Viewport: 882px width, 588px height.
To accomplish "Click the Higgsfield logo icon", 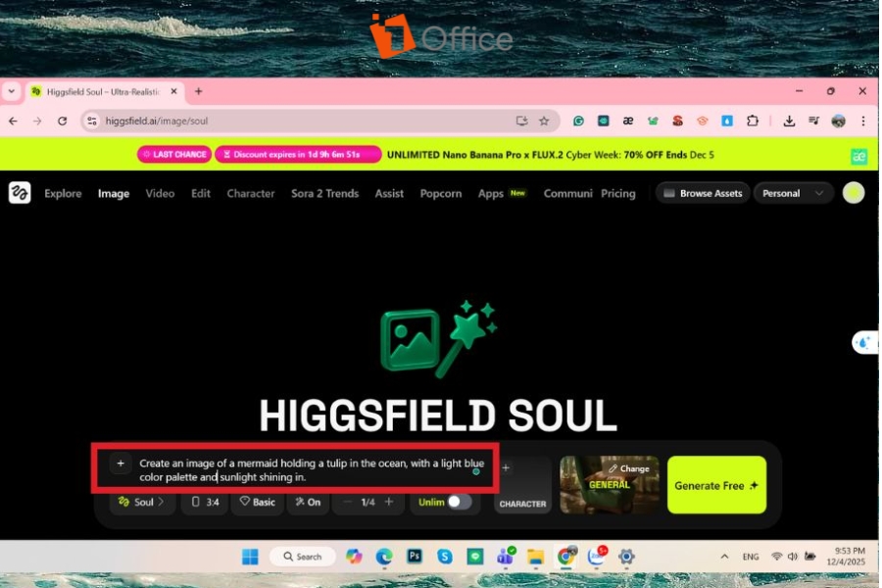I will pos(20,193).
